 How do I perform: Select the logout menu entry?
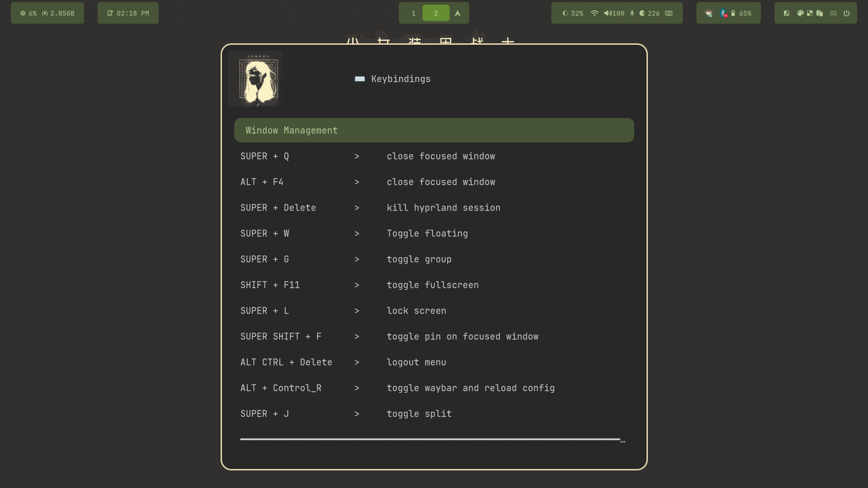point(434,362)
